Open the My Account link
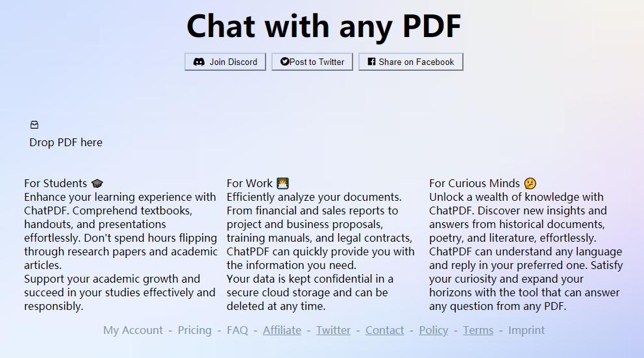Screen dimensions: 644x358 (x=133, y=330)
